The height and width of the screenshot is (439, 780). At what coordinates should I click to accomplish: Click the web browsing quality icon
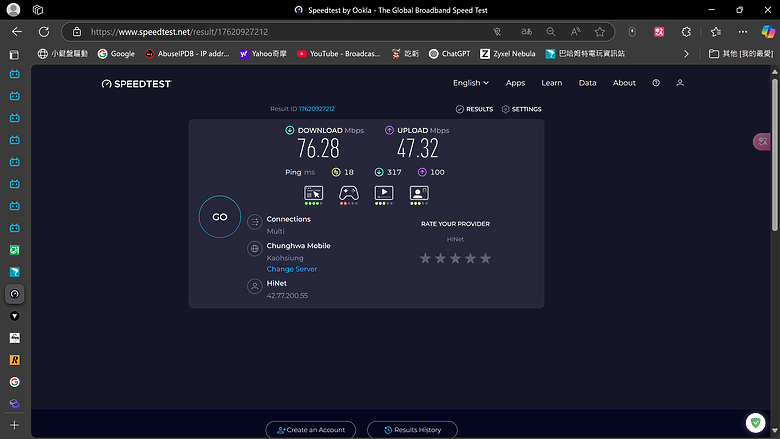pyautogui.click(x=313, y=195)
